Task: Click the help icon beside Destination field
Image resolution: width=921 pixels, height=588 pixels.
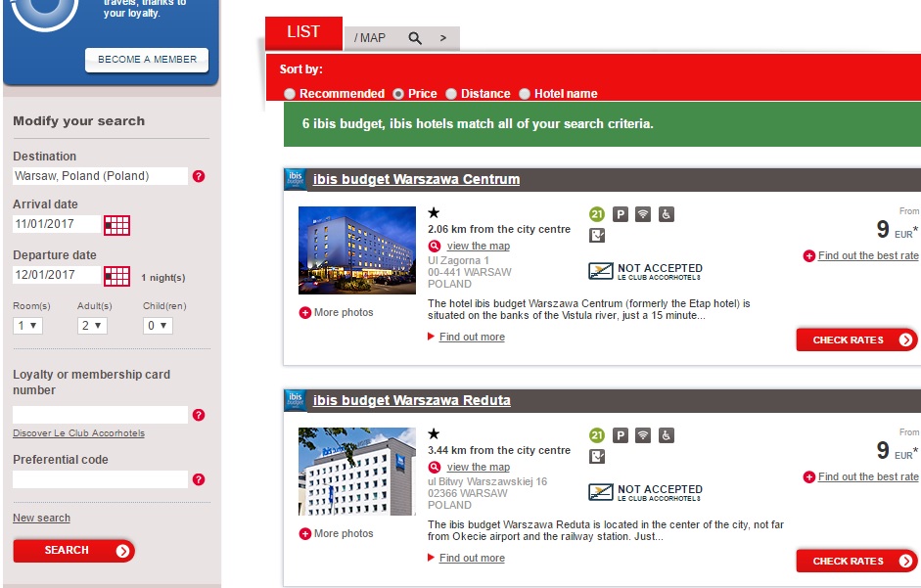Action: point(199,176)
